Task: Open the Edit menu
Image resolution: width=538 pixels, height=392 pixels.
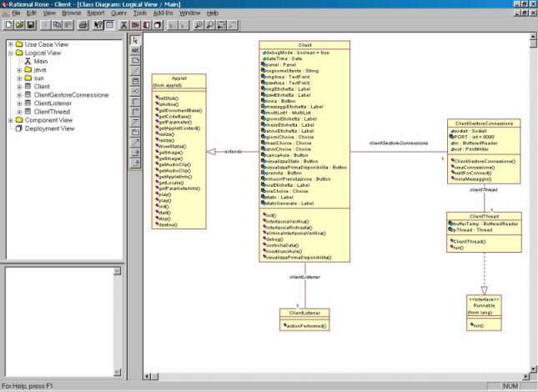Action: [x=31, y=13]
